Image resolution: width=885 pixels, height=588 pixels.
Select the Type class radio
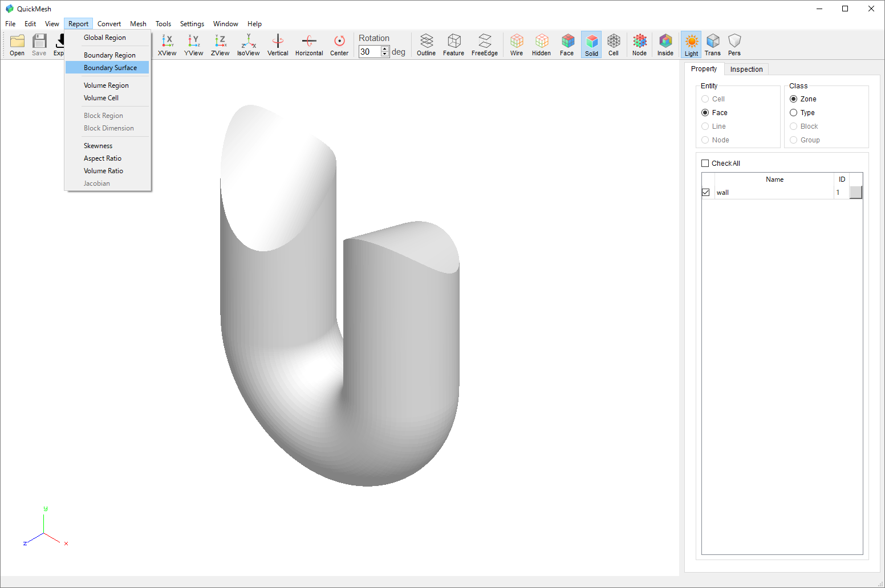pyautogui.click(x=794, y=113)
